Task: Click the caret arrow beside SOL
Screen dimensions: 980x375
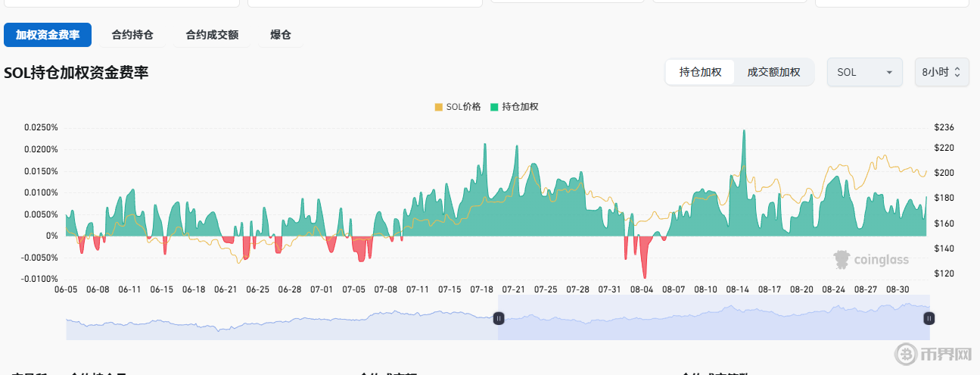Action: [x=889, y=72]
